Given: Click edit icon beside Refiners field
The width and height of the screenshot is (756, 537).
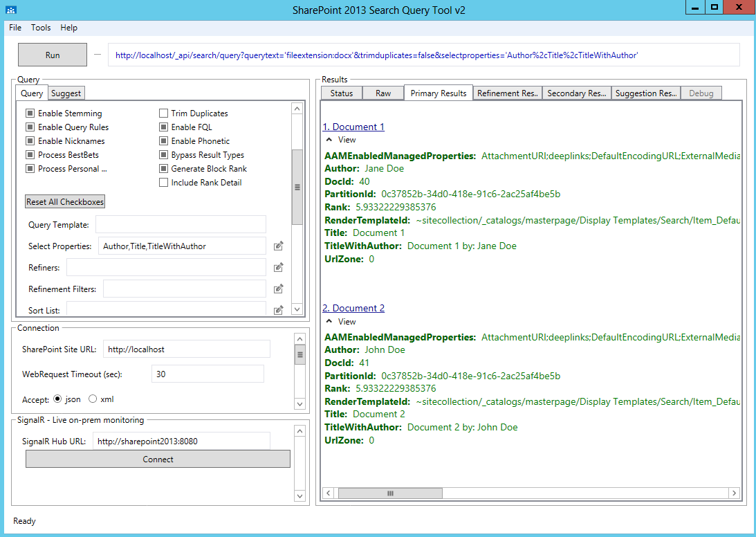Looking at the screenshot, I should click(278, 267).
